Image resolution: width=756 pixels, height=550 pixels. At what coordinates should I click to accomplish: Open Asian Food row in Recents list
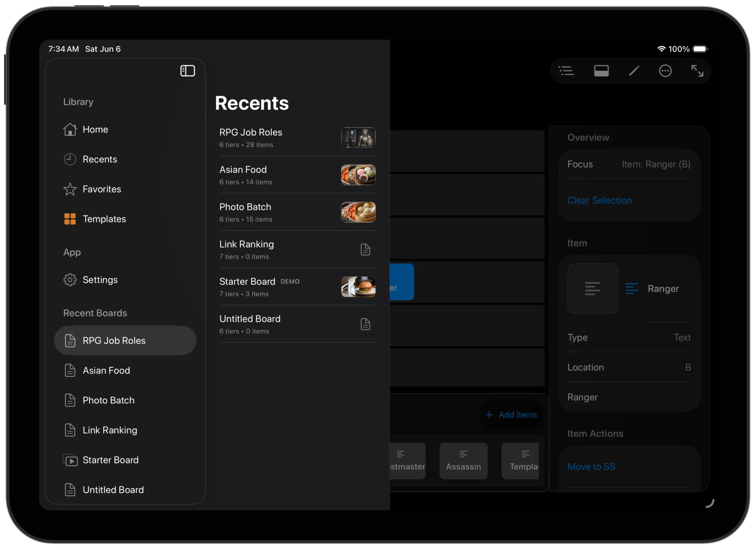click(x=297, y=175)
